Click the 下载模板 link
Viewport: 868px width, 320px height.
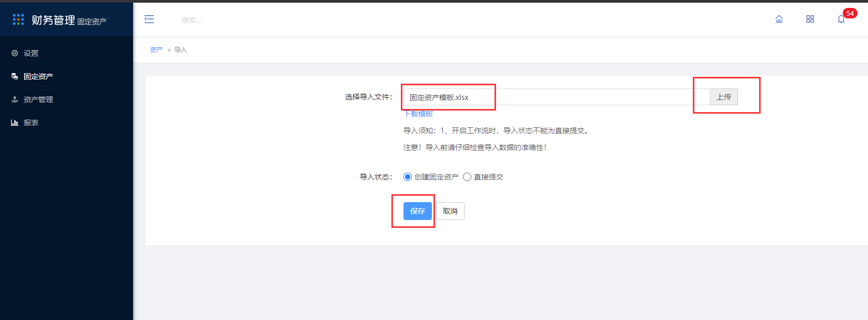[x=418, y=114]
